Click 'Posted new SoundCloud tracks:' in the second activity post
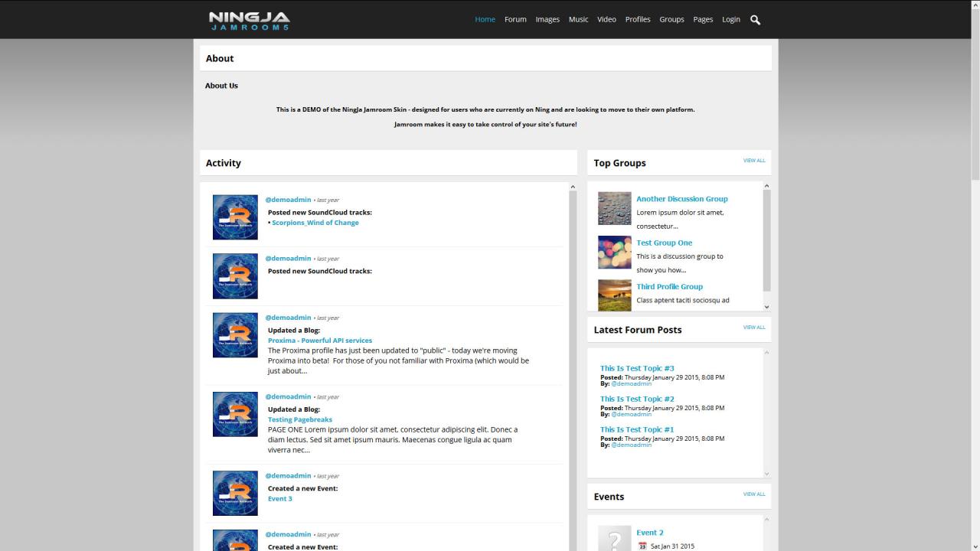This screenshot has width=980, height=551. tap(320, 271)
